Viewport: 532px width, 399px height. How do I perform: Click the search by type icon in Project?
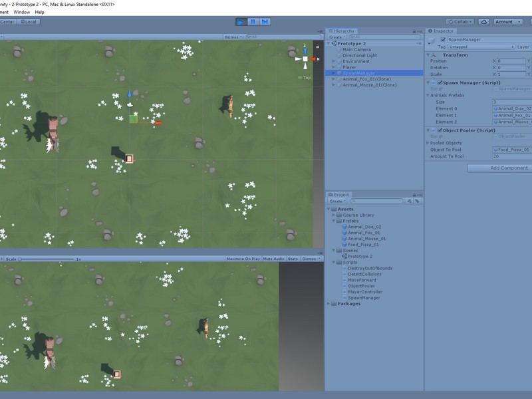(410, 201)
